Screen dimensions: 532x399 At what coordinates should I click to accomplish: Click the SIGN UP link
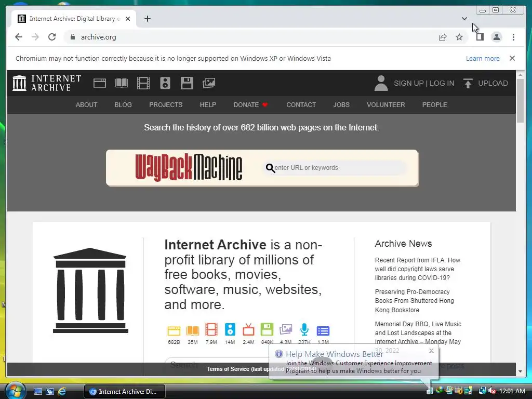click(408, 83)
